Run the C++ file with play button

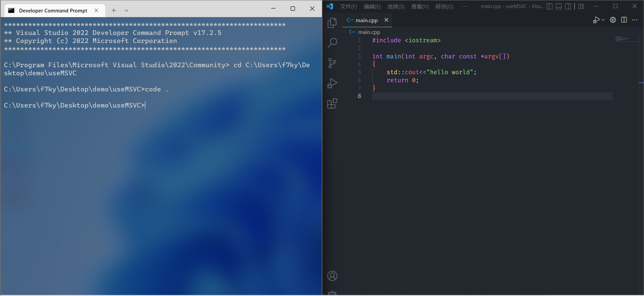click(596, 20)
